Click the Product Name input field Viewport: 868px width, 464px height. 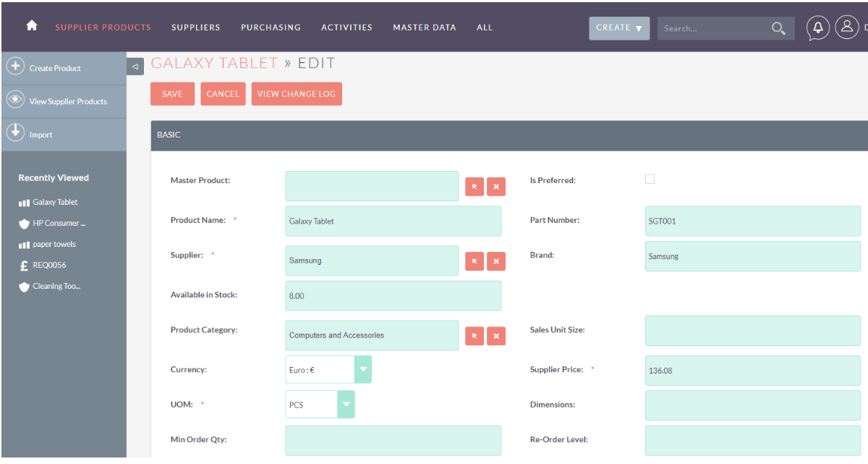tap(393, 221)
